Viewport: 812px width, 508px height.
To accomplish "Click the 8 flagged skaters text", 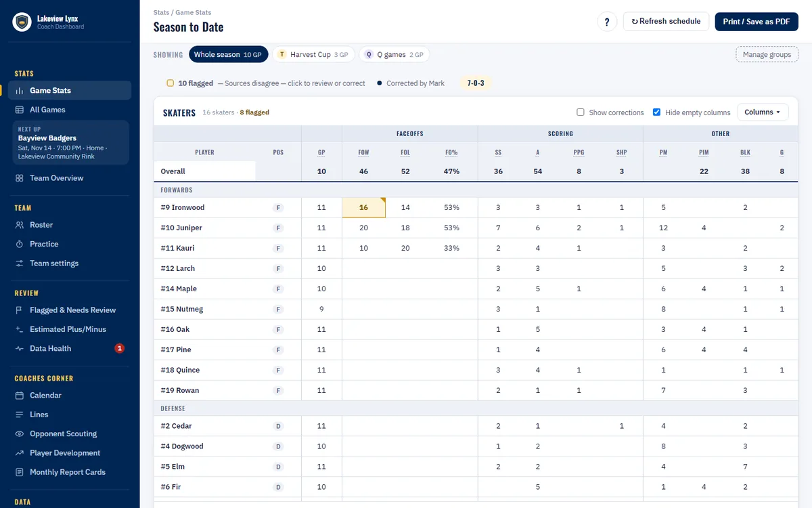I will coord(254,112).
